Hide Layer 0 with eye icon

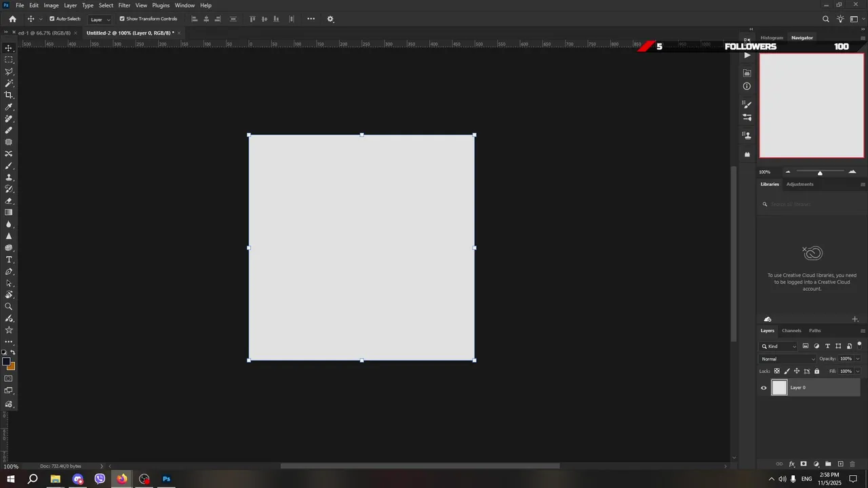coord(764,388)
